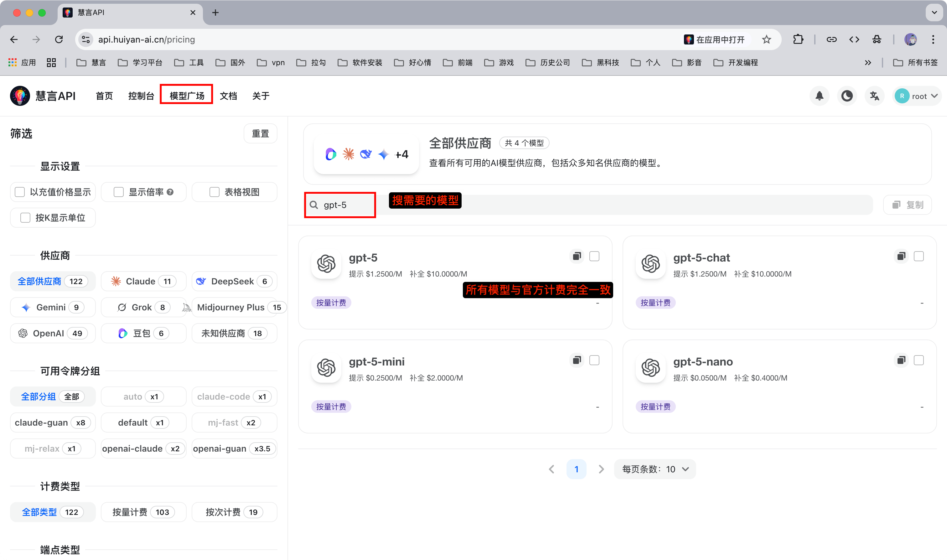947x560 pixels.
Task: Go to previous results page arrow
Action: click(551, 469)
